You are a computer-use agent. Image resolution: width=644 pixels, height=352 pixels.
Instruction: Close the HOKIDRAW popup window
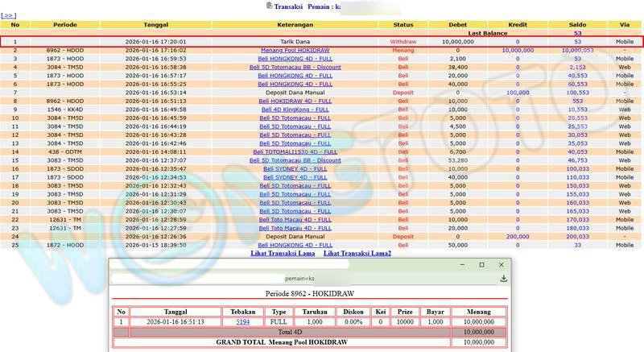pos(502,264)
